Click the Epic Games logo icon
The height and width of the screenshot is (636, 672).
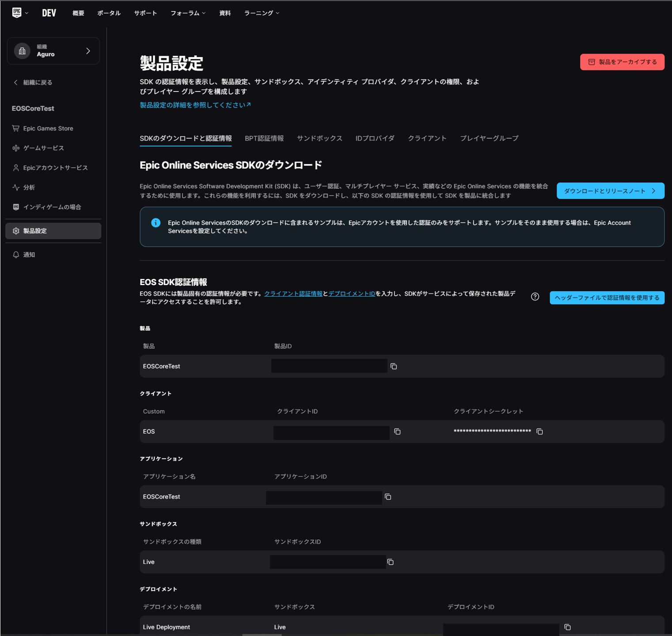coord(17,13)
